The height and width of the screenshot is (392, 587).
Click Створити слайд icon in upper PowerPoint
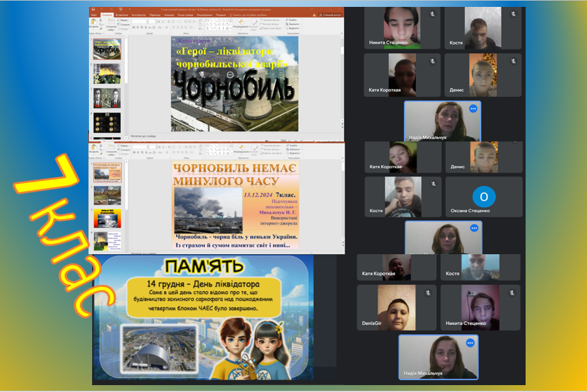[111, 21]
